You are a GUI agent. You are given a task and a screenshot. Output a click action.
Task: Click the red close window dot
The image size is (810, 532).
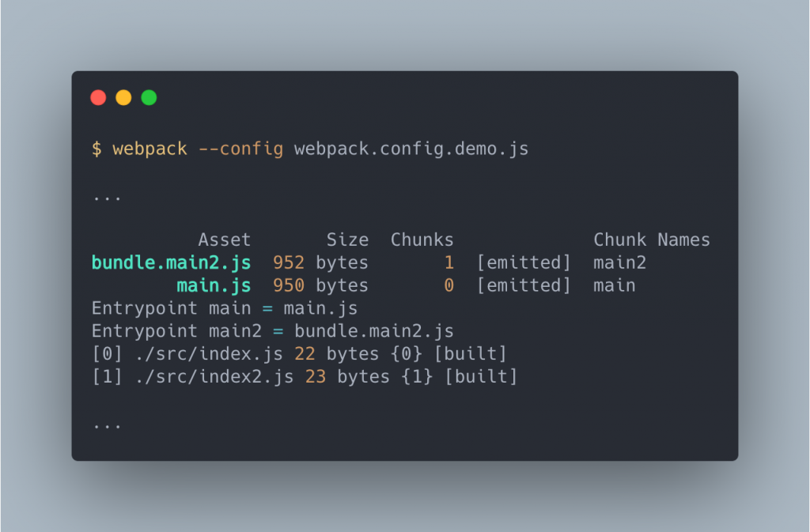pyautogui.click(x=98, y=97)
